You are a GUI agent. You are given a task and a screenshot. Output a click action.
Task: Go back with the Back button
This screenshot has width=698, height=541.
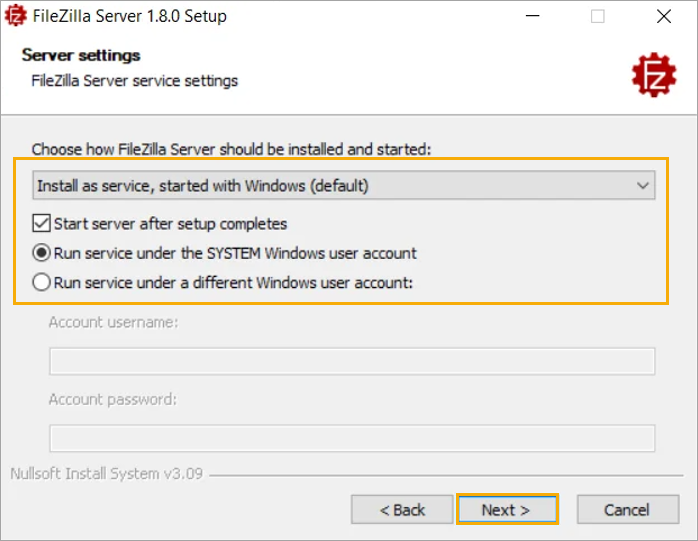[402, 509]
